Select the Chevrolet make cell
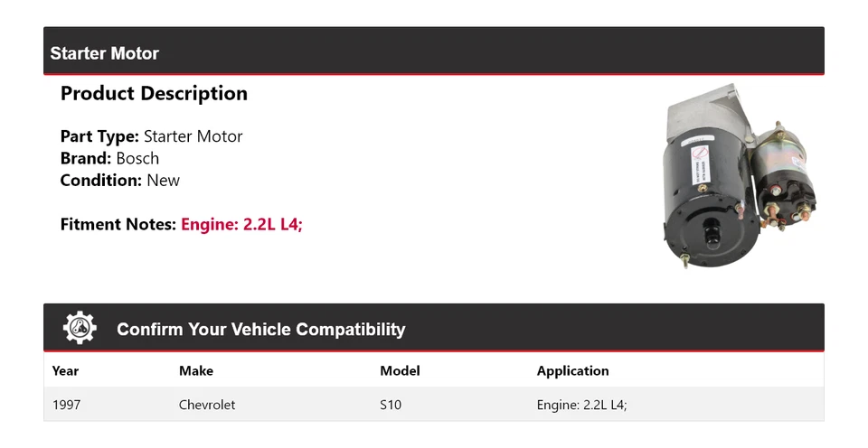Viewport: 868px width, 448px height. pos(207,406)
